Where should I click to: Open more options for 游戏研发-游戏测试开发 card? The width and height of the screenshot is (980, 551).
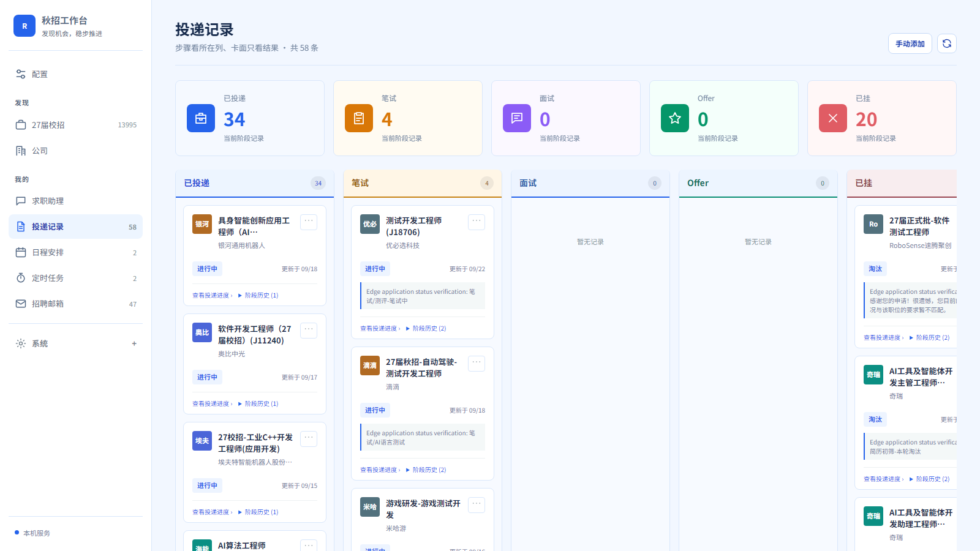tap(477, 504)
